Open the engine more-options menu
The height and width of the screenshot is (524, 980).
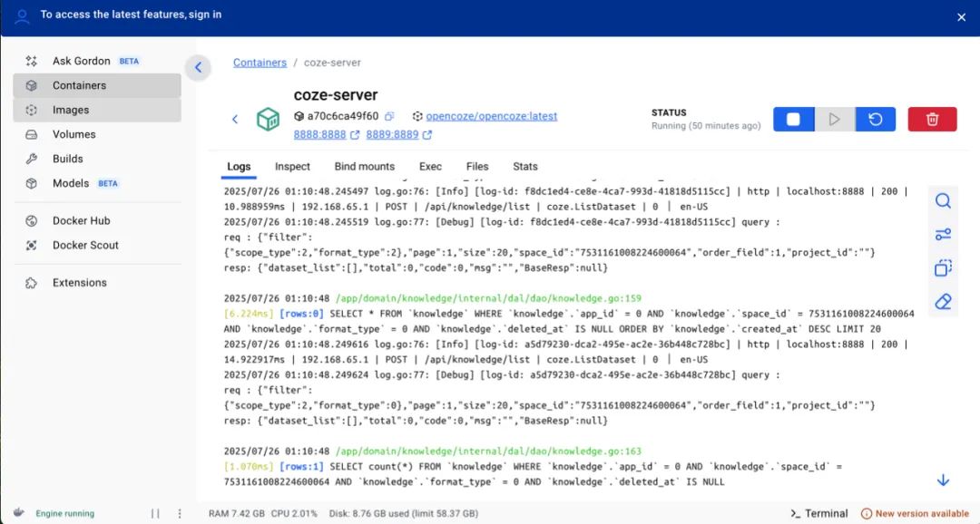tap(180, 513)
